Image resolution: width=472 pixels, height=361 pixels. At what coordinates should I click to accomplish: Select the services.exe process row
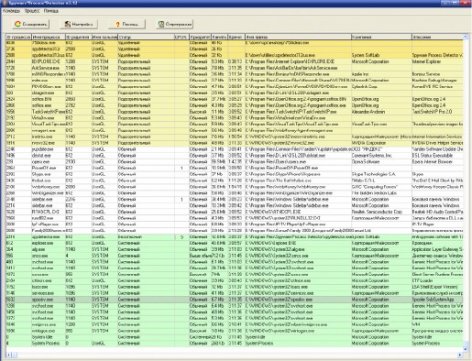[x=234, y=293]
